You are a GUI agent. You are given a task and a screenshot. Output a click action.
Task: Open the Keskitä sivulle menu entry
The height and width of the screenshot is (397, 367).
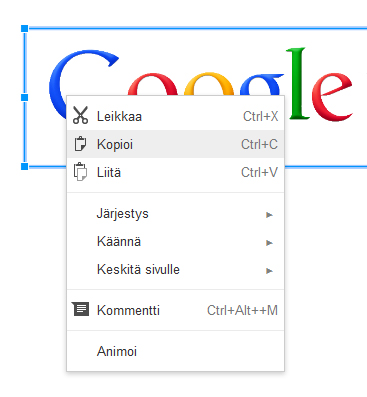point(176,269)
